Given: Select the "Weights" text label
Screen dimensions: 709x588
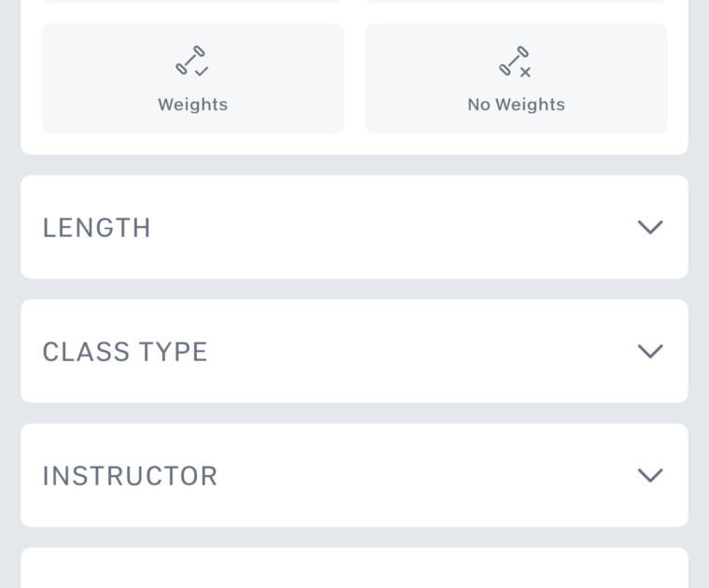Looking at the screenshot, I should (192, 105).
